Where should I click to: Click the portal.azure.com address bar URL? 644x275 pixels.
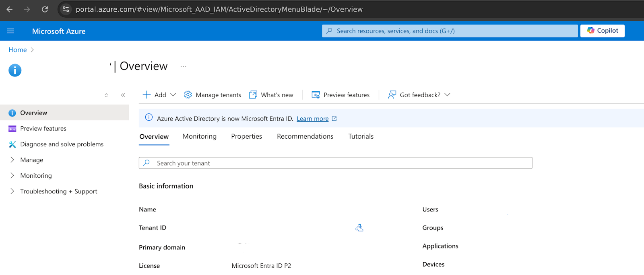pyautogui.click(x=219, y=9)
